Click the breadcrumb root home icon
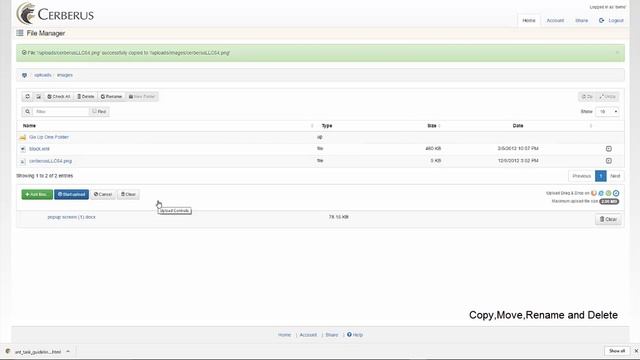 24,75
